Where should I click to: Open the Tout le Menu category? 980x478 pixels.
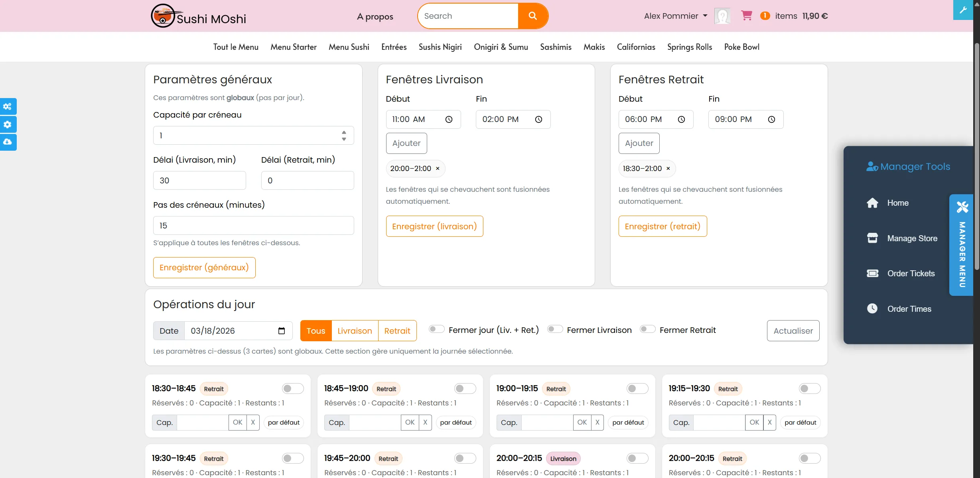coord(236,47)
